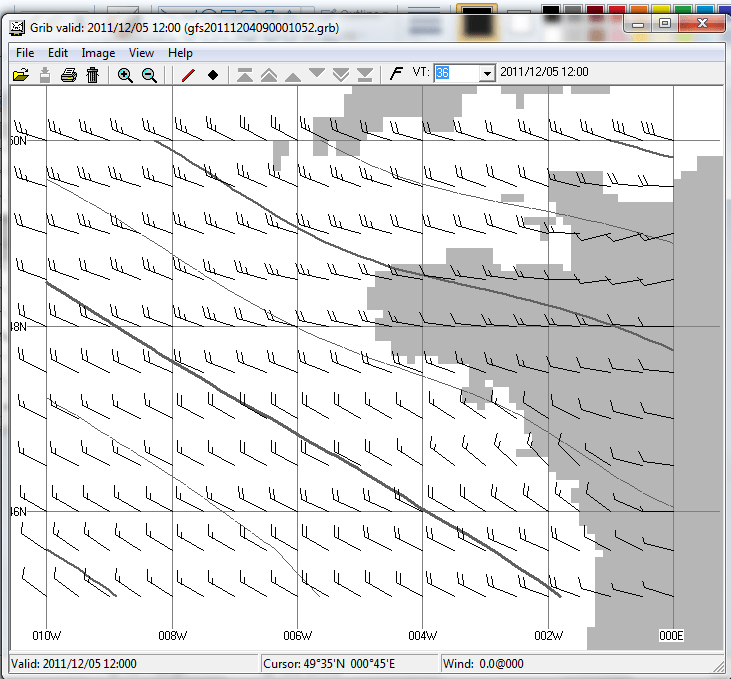Jump to first time step arrow
The height and width of the screenshot is (679, 731).
click(x=245, y=75)
